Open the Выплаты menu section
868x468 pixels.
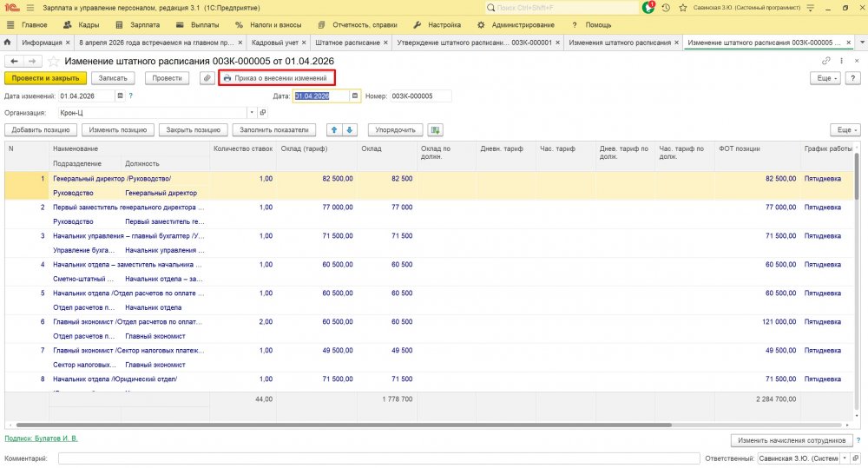[198, 25]
